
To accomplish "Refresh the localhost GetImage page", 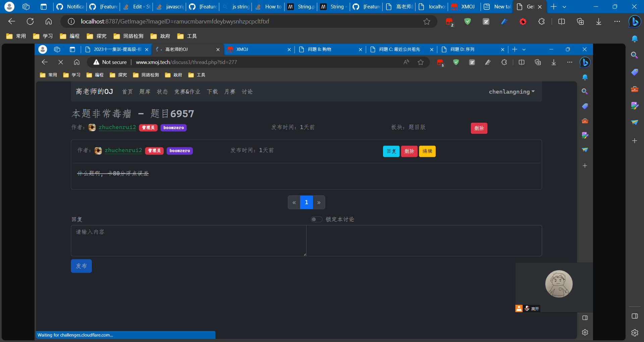I will [30, 21].
